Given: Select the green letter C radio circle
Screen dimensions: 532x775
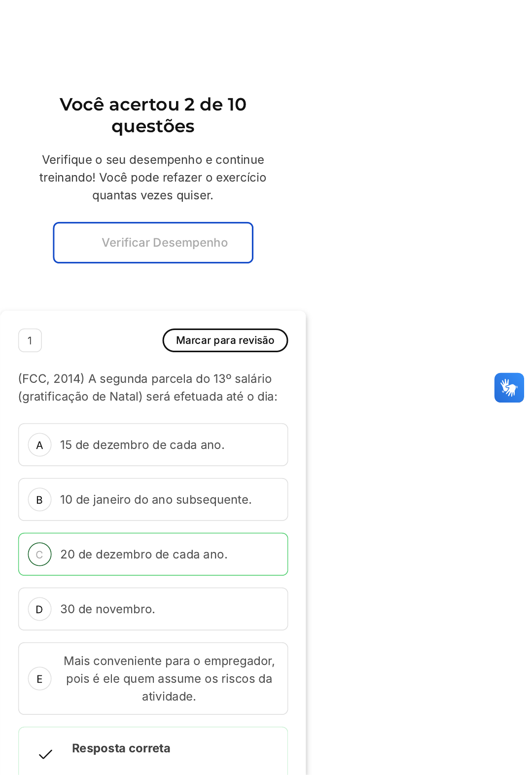Looking at the screenshot, I should [x=40, y=554].
